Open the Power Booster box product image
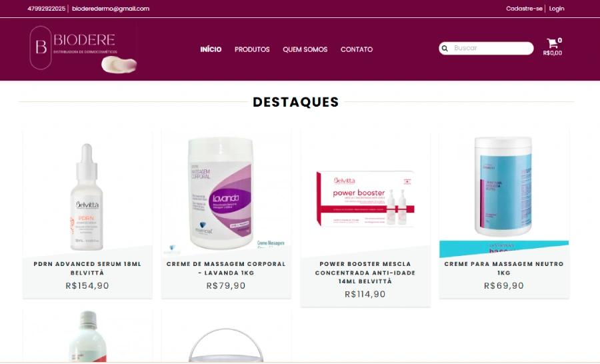Image resolution: width=600 pixels, height=364 pixels. click(x=365, y=194)
